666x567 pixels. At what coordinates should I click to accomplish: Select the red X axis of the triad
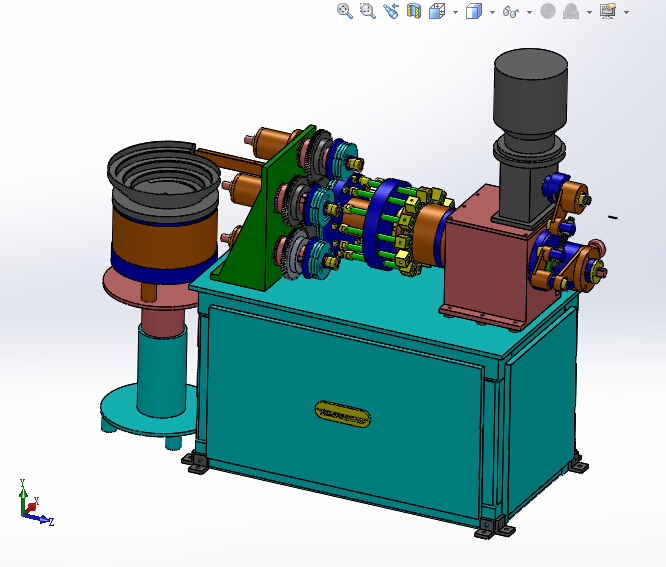pyautogui.click(x=33, y=505)
